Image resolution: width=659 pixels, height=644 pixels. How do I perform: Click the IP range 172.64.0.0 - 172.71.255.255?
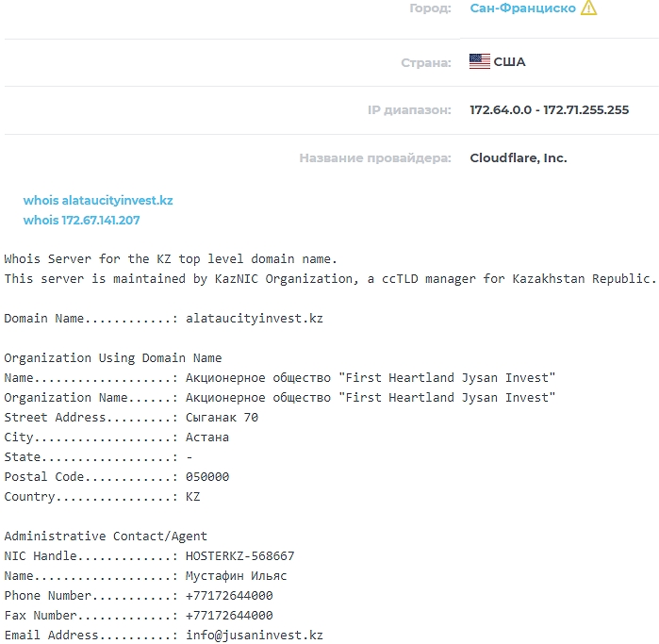(549, 110)
